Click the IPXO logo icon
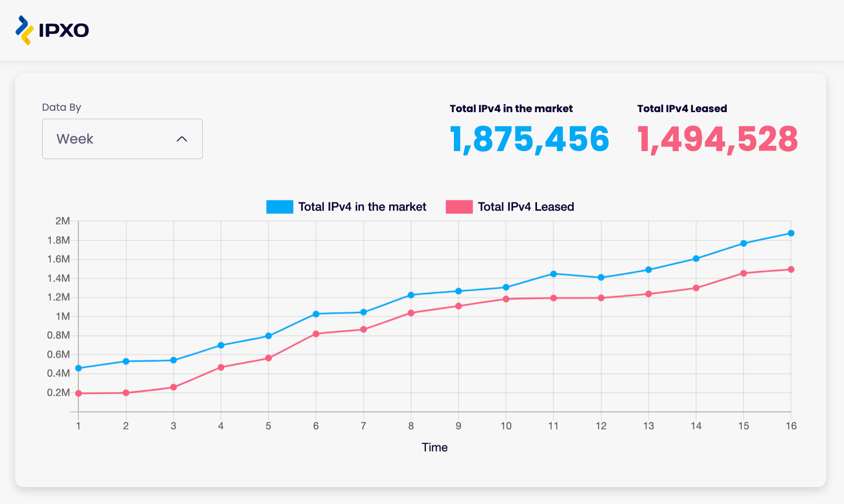This screenshot has height=504, width=844. [24, 30]
